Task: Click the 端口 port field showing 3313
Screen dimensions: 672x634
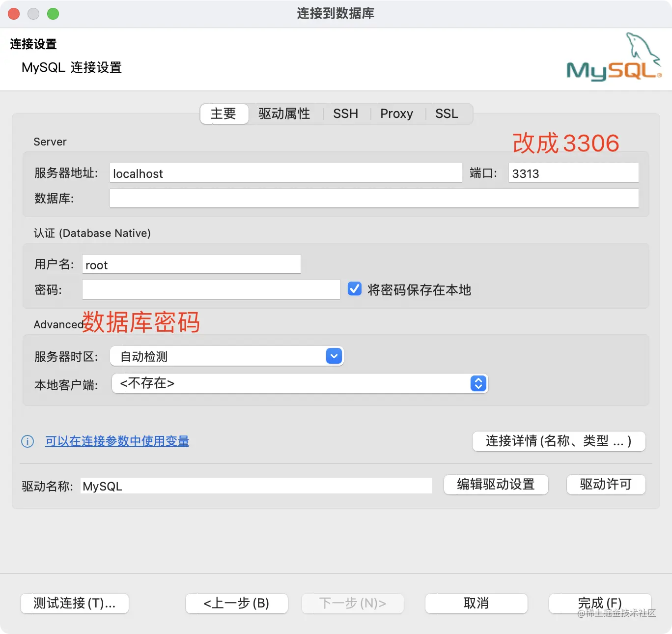Action: [x=574, y=173]
